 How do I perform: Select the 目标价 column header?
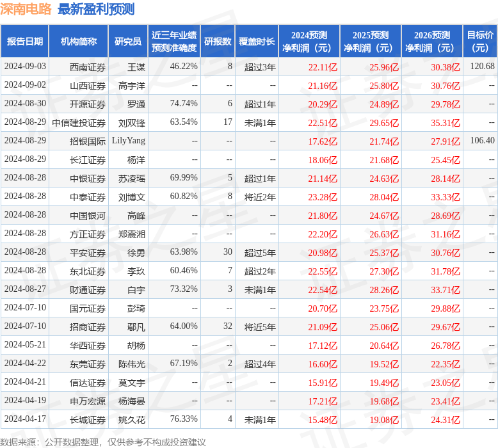480,41
